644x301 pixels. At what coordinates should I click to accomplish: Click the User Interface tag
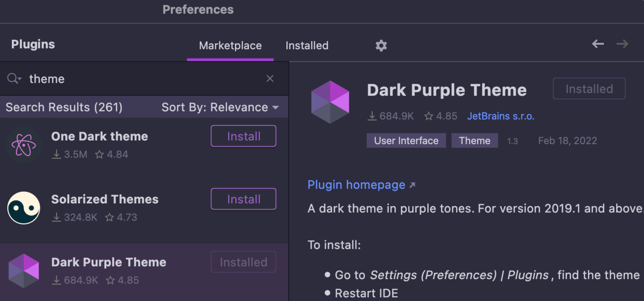(406, 140)
